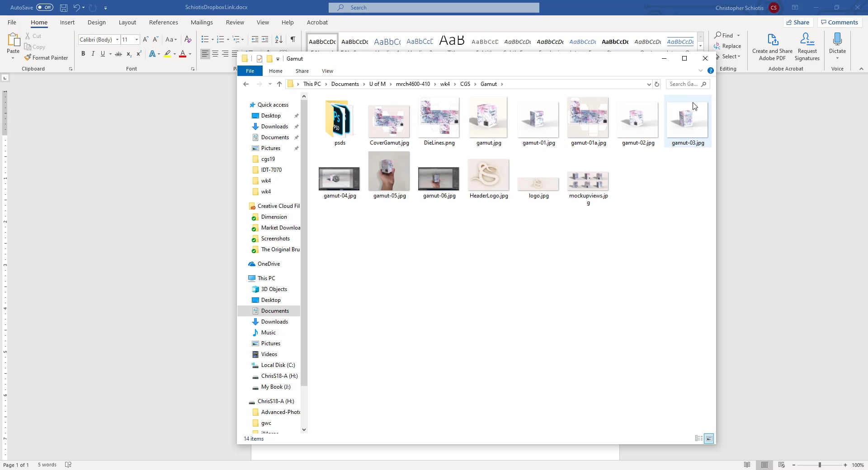Image resolution: width=868 pixels, height=470 pixels.
Task: Toggle Align Left paragraph button
Action: point(205,54)
